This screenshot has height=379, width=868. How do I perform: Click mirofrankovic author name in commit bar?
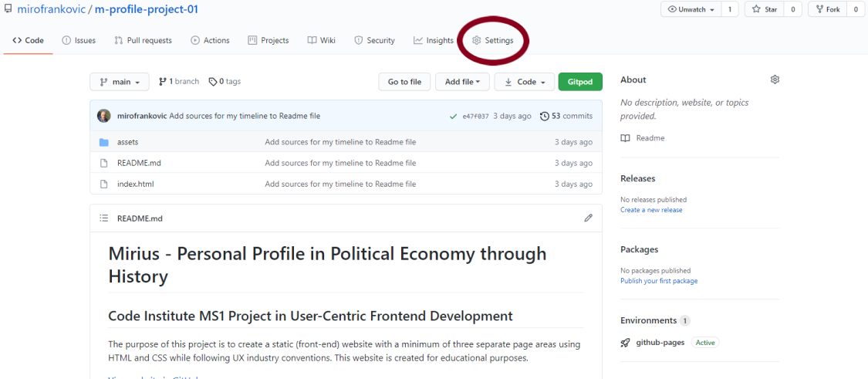coord(142,116)
